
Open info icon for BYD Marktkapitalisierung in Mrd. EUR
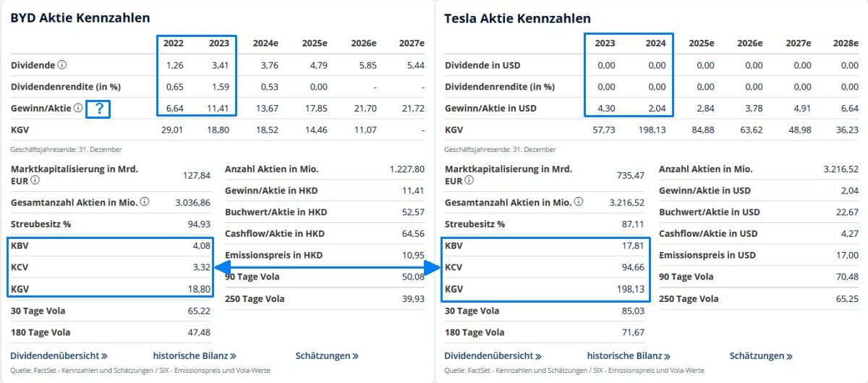coord(35,180)
